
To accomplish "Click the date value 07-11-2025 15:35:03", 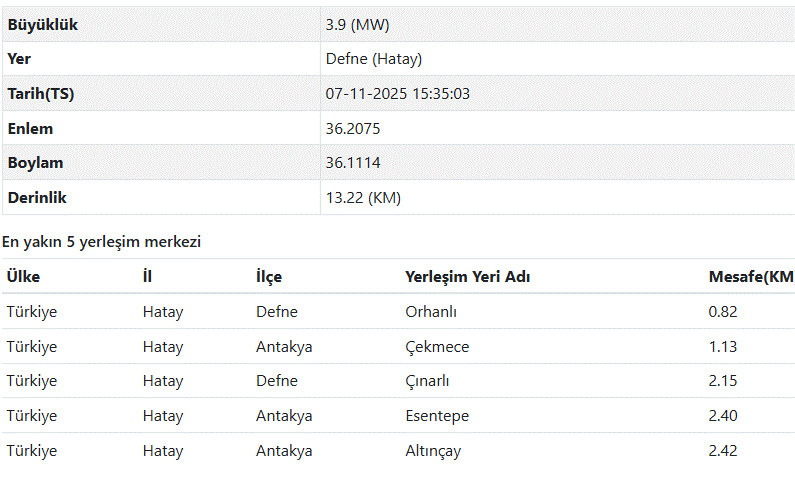I will tap(397, 94).
